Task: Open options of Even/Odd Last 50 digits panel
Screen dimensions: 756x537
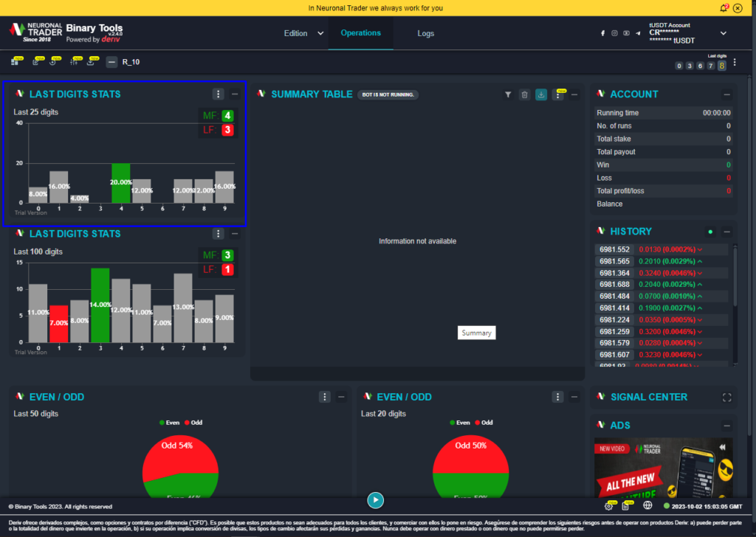Action: pyautogui.click(x=325, y=397)
